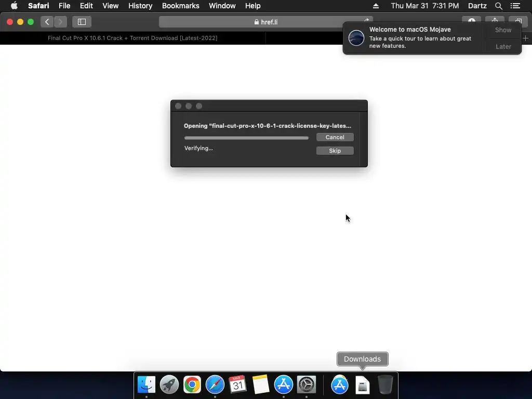The image size is (532, 399).
Task: Show Safari tab overview
Action: click(x=518, y=21)
